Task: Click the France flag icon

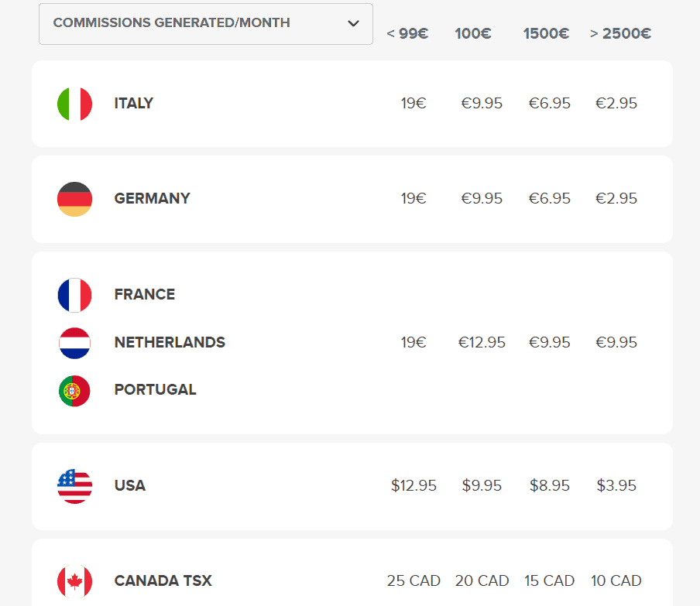Action: click(x=74, y=295)
